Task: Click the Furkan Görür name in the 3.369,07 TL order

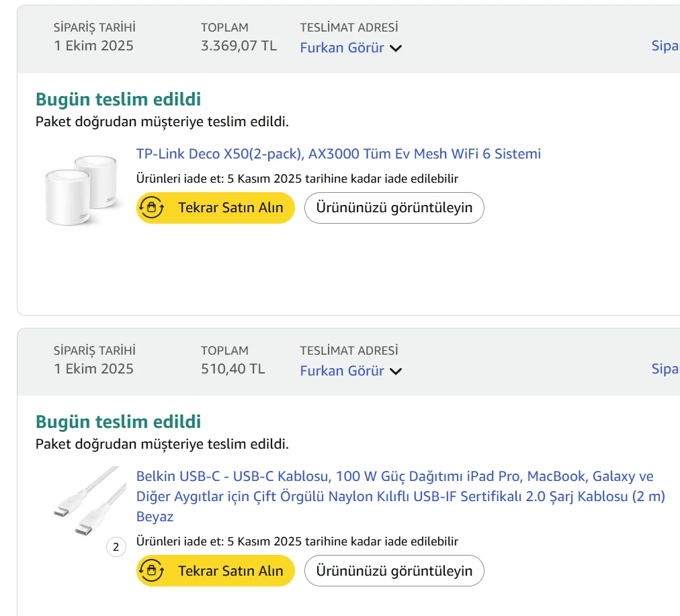Action: pos(342,48)
